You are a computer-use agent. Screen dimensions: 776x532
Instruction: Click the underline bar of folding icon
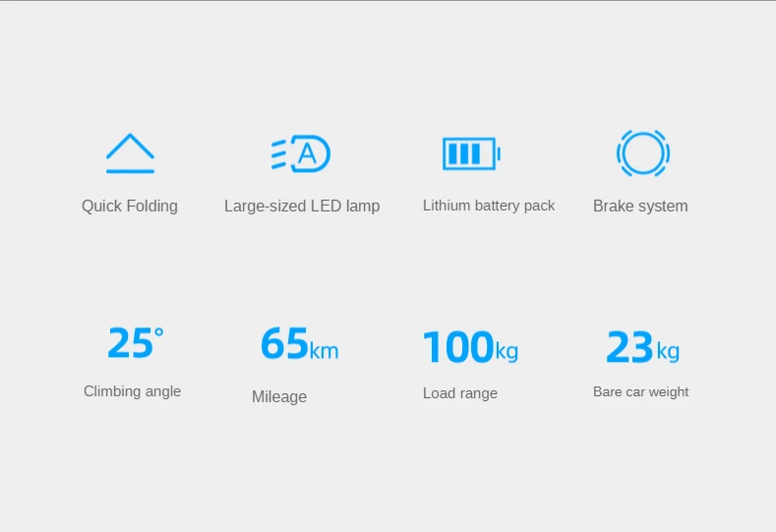tap(130, 171)
